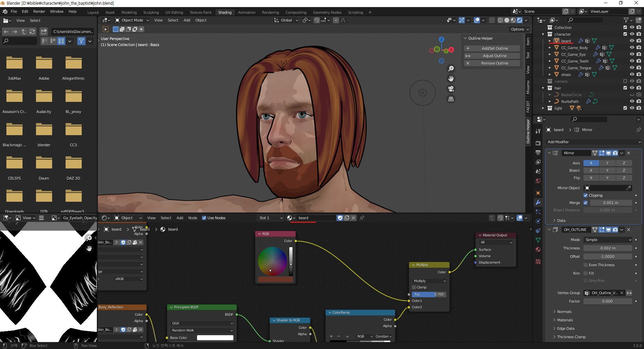Pin the beard material node tree
The width and height of the screenshot is (644, 349).
point(362,218)
